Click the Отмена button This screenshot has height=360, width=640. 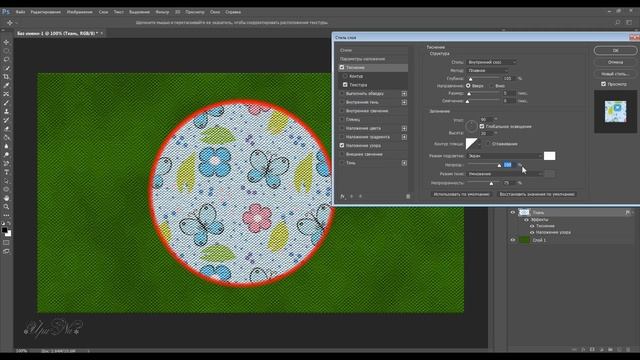point(615,62)
